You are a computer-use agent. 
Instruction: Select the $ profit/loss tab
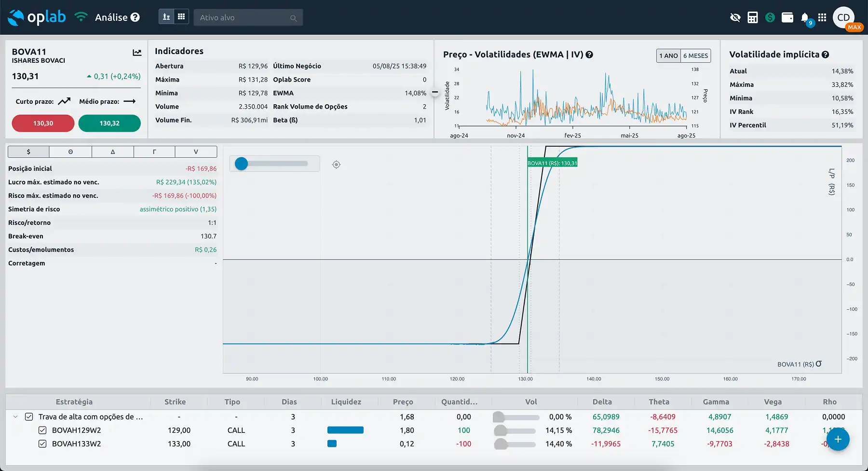(x=28, y=152)
